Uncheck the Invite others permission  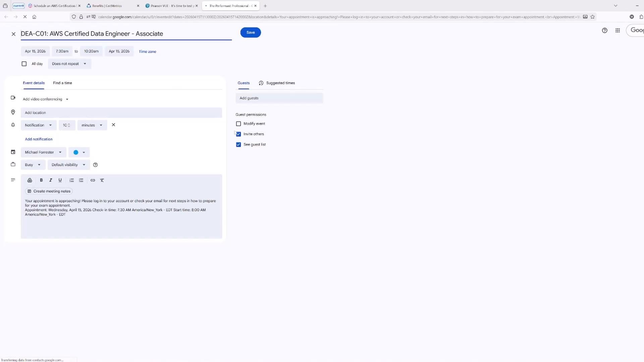(x=238, y=134)
